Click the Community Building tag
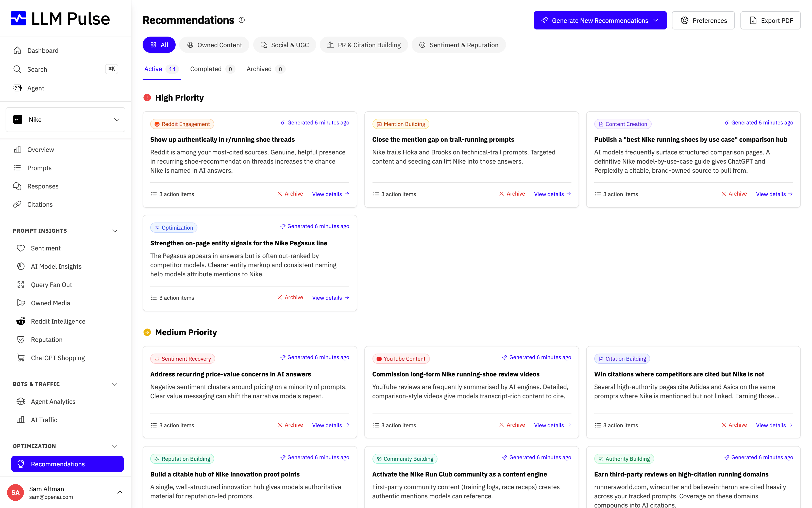The width and height of the screenshot is (812, 508). pos(405,459)
